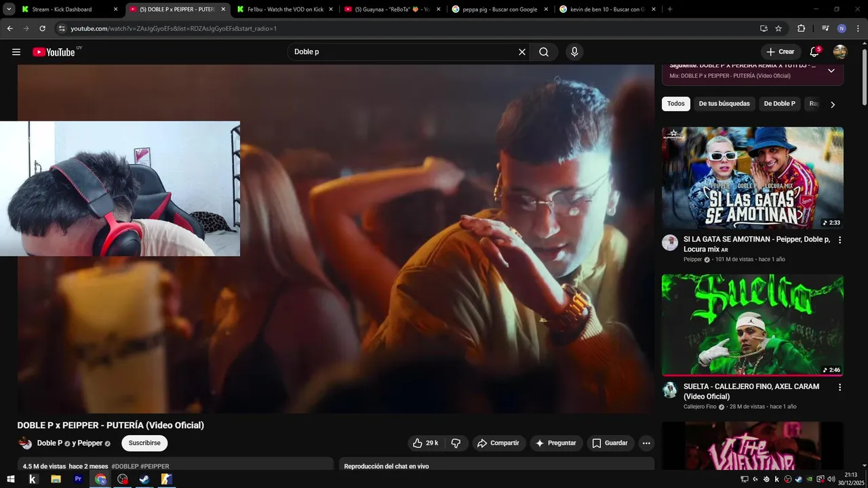Open Chrome profile button
This screenshot has width=868, height=488.
[842, 28]
